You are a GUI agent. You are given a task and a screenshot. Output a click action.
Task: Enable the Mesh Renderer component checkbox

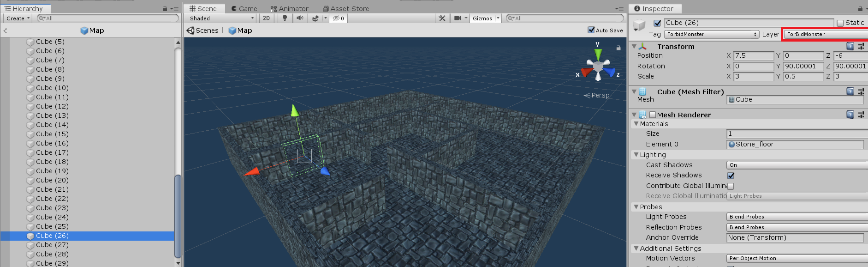652,115
